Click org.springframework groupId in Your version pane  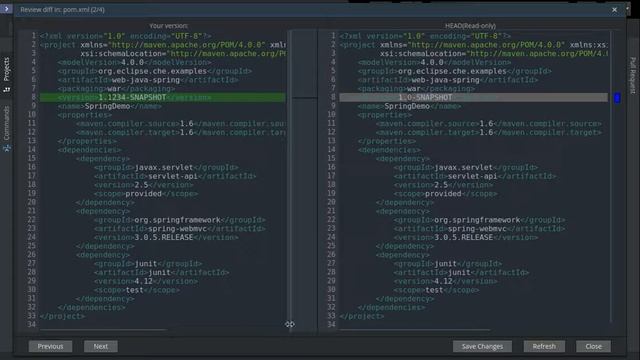(180, 220)
